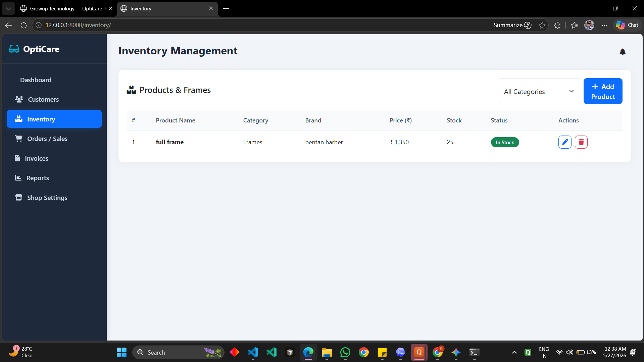Show hidden system tray icons
The width and height of the screenshot is (644, 362).
[x=514, y=352]
